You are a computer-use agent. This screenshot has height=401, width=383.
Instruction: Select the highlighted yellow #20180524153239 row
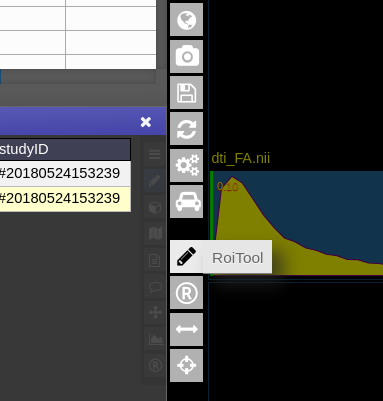click(65, 199)
